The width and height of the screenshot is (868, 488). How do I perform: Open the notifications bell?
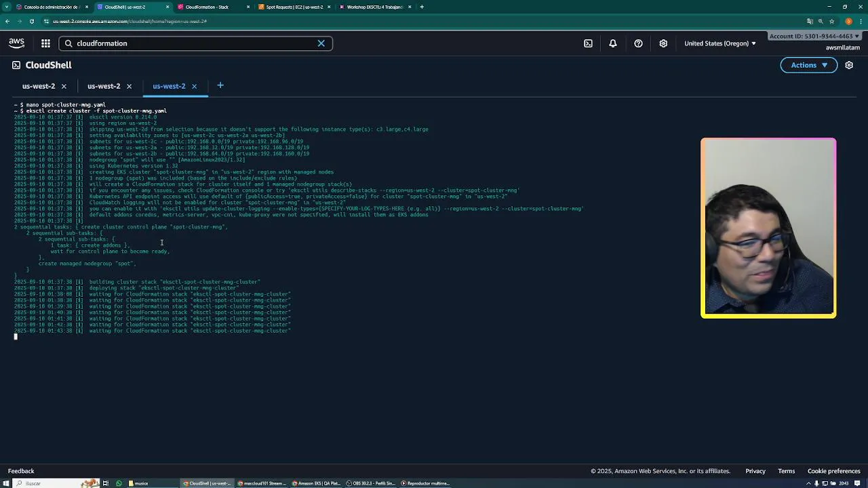(613, 43)
